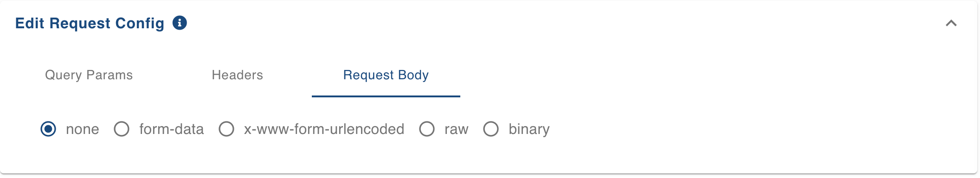Click the blue underline beneath Request Body tab
This screenshot has height=178, width=980.
(386, 96)
